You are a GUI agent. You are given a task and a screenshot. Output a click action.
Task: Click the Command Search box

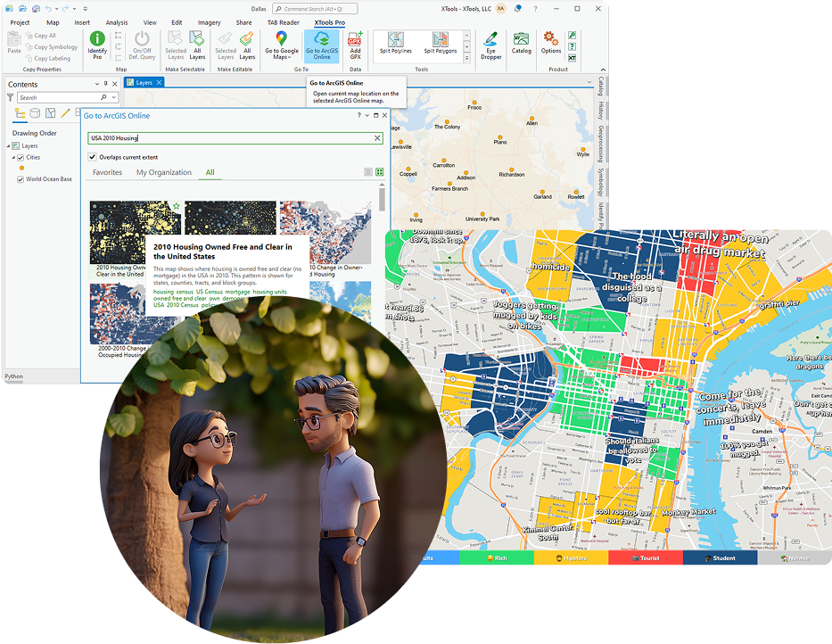pos(315,9)
